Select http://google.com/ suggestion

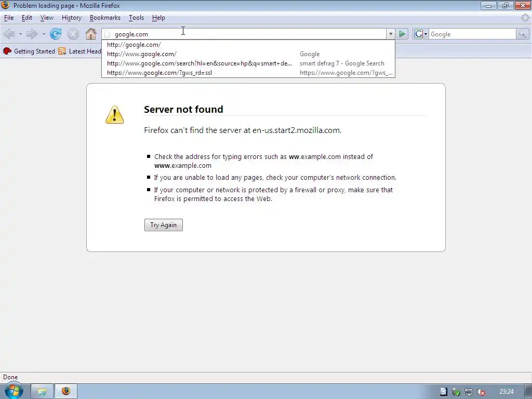248,45
